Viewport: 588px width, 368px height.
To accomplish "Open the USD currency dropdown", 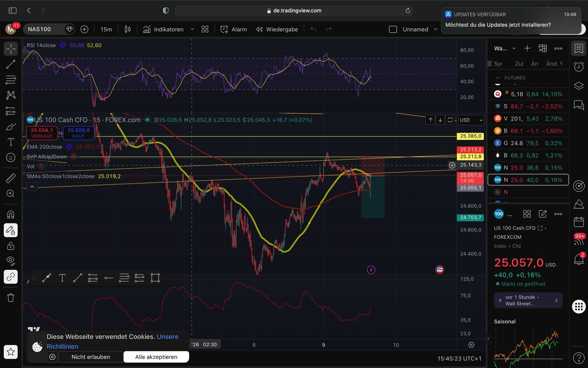I will 470,120.
